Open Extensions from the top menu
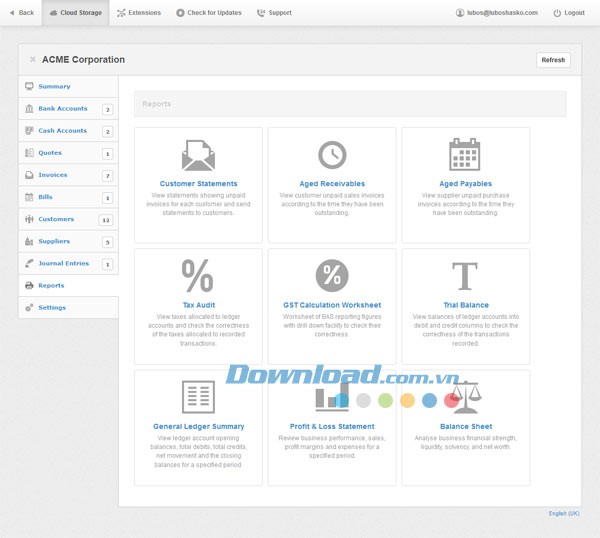 pyautogui.click(x=138, y=13)
